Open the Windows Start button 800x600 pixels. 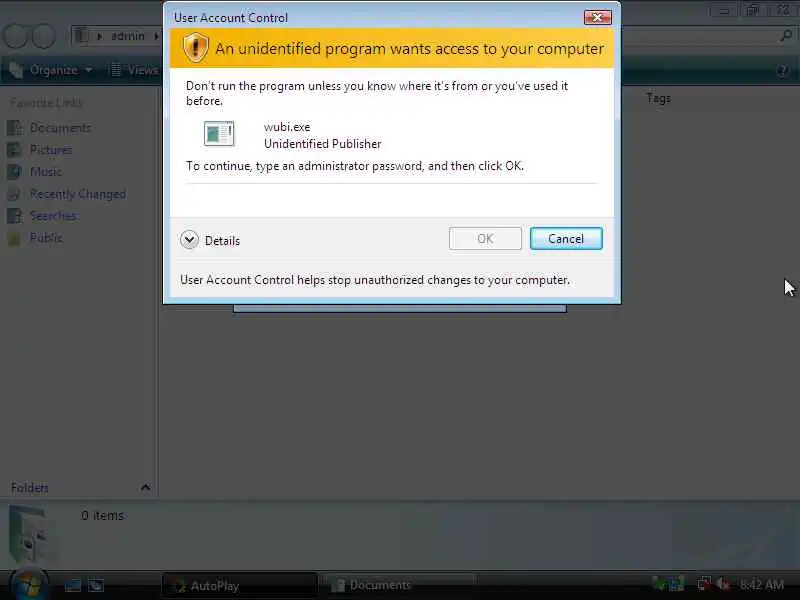tap(29, 585)
